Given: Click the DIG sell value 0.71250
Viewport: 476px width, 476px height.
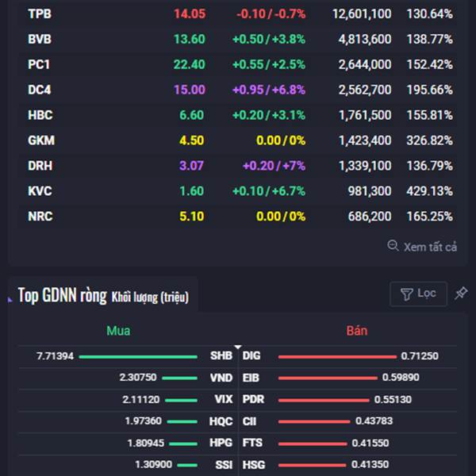Looking at the screenshot, I should (420, 355).
